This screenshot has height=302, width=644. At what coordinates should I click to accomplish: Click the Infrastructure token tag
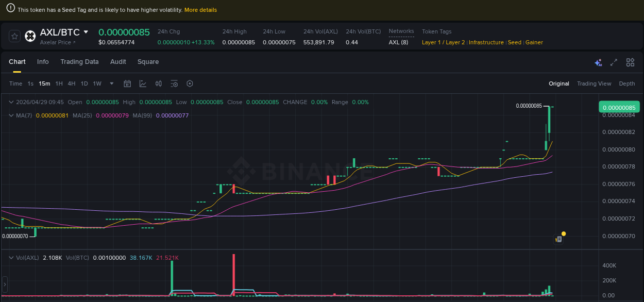486,42
